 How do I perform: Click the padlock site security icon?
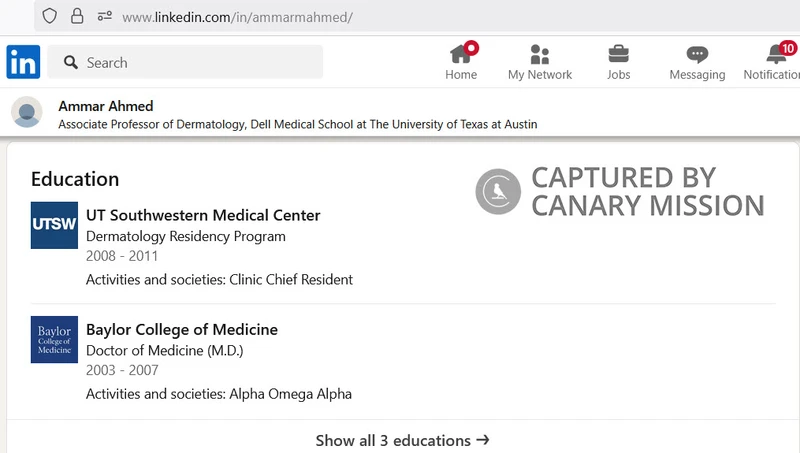click(x=77, y=16)
